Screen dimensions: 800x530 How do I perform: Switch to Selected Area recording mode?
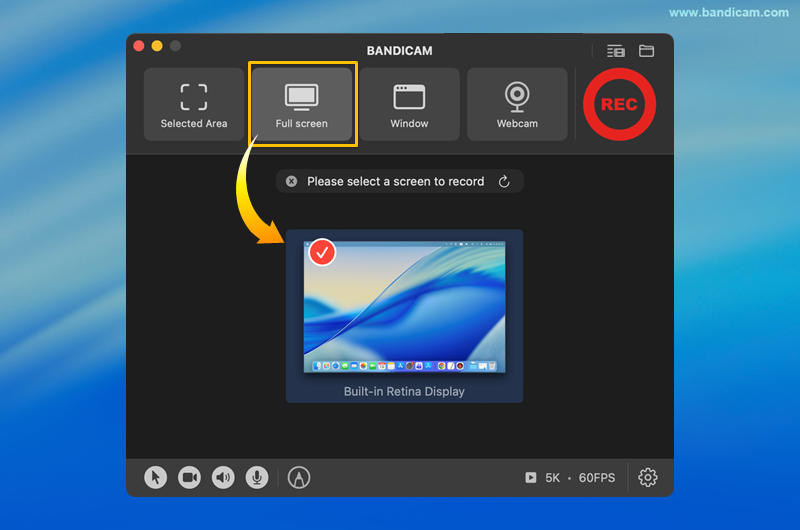pos(194,105)
